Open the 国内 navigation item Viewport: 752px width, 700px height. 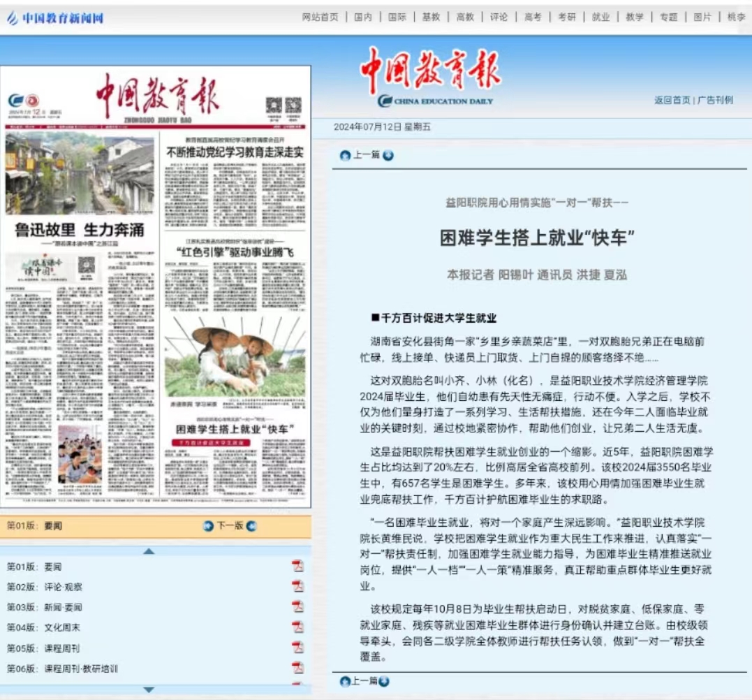[363, 17]
